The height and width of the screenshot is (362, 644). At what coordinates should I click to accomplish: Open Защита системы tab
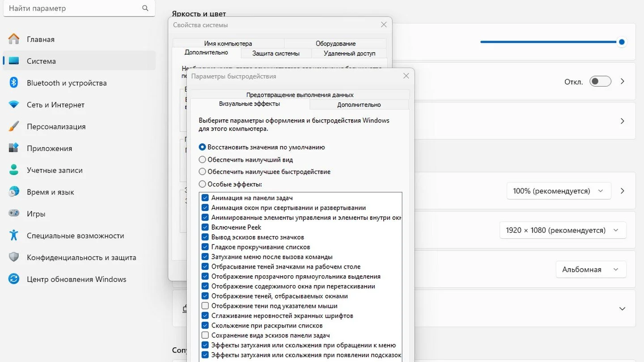pos(276,53)
